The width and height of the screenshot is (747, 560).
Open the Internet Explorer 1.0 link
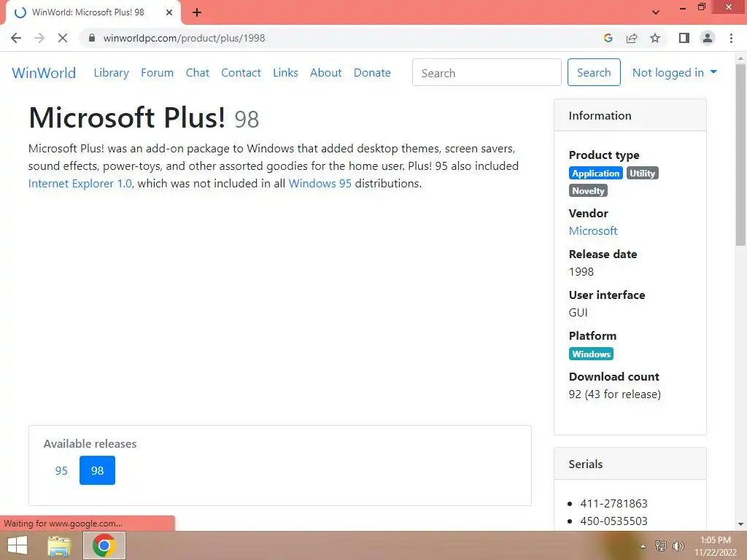[81, 183]
